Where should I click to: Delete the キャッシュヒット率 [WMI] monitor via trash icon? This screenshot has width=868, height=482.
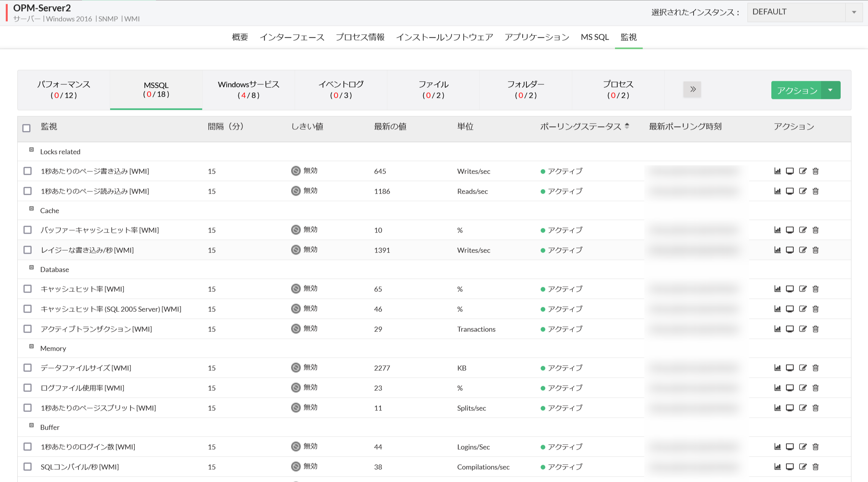coord(815,289)
